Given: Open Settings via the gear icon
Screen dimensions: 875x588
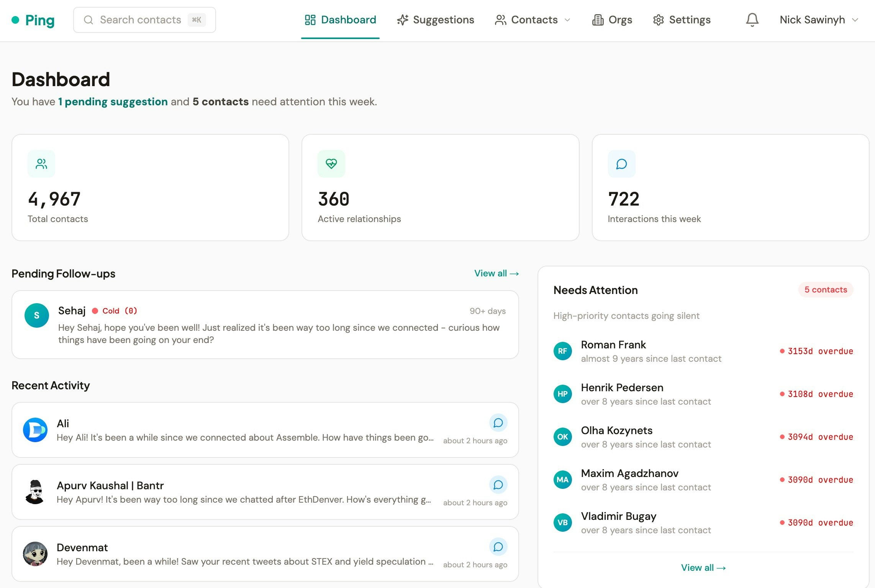Looking at the screenshot, I should (659, 20).
